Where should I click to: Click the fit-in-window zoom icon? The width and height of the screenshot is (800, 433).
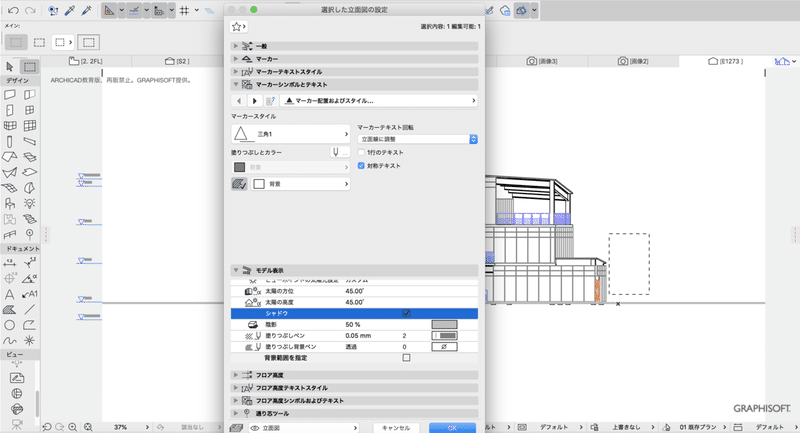(x=88, y=427)
